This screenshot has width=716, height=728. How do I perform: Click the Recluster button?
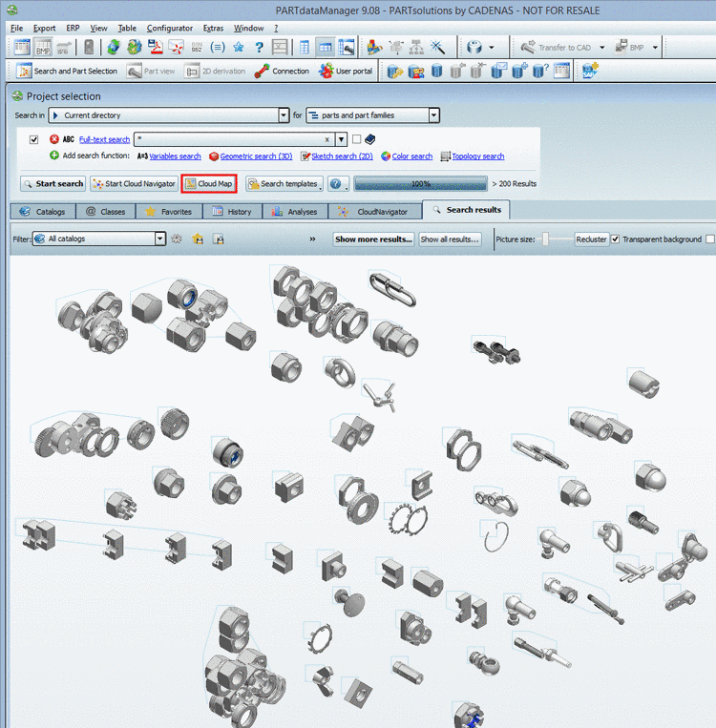[x=591, y=239]
